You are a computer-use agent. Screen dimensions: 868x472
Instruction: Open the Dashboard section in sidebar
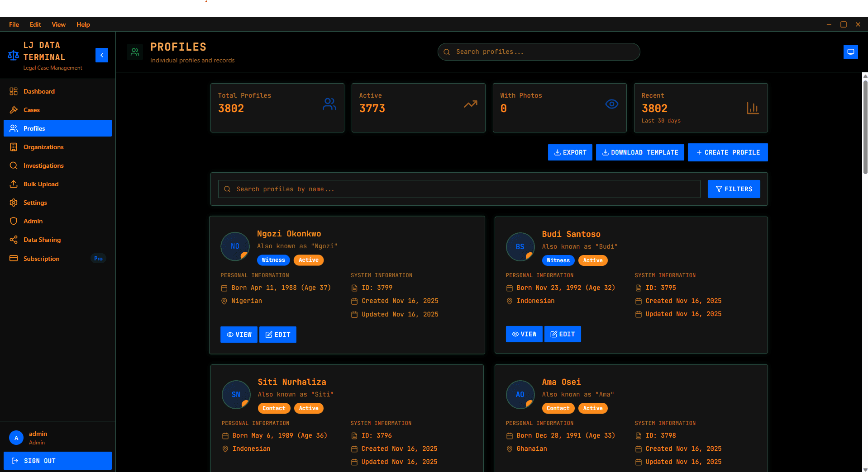click(39, 91)
